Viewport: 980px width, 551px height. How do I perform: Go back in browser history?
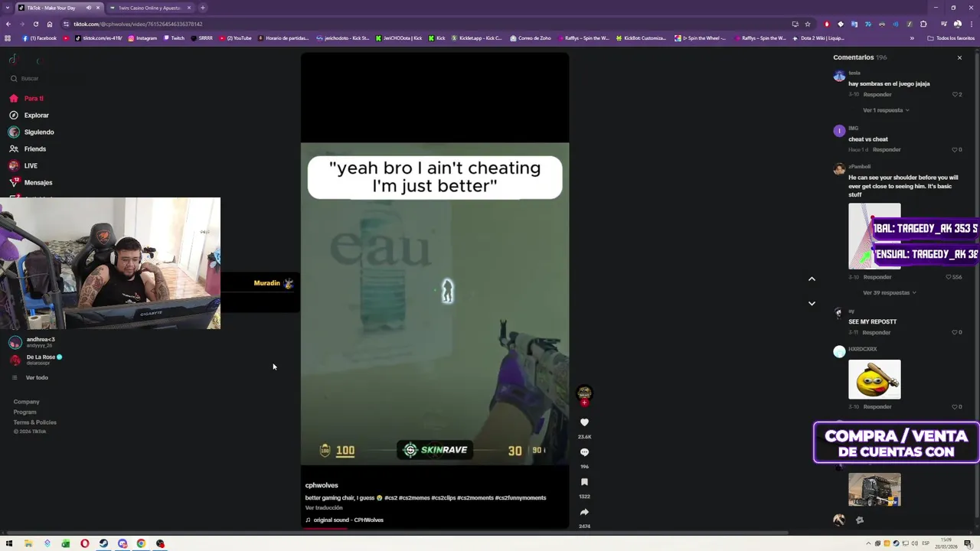pyautogui.click(x=8, y=24)
